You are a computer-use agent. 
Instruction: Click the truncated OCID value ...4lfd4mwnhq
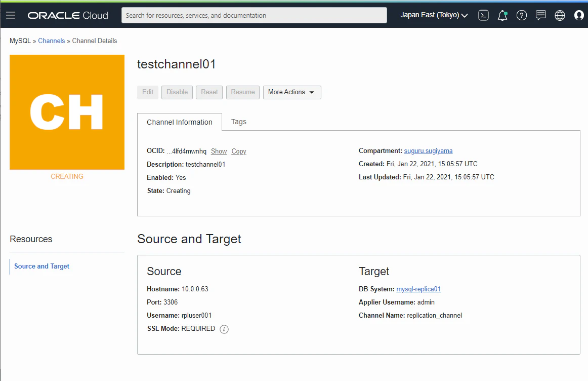click(187, 151)
